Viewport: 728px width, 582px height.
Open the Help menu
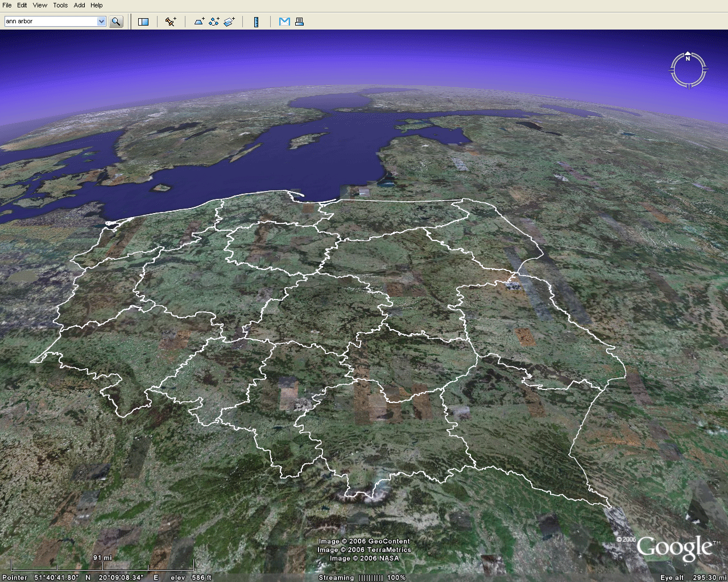[x=97, y=5]
